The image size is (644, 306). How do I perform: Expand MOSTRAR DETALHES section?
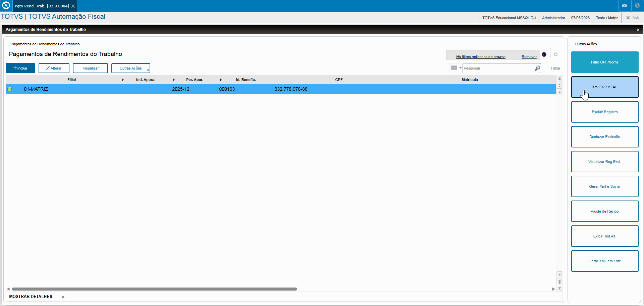point(37,297)
